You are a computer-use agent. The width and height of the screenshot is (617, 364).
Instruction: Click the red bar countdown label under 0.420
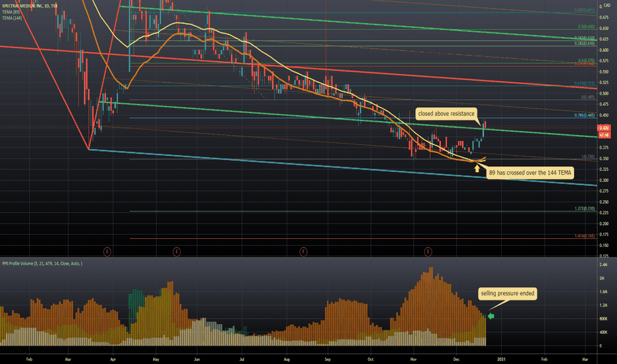[604, 135]
